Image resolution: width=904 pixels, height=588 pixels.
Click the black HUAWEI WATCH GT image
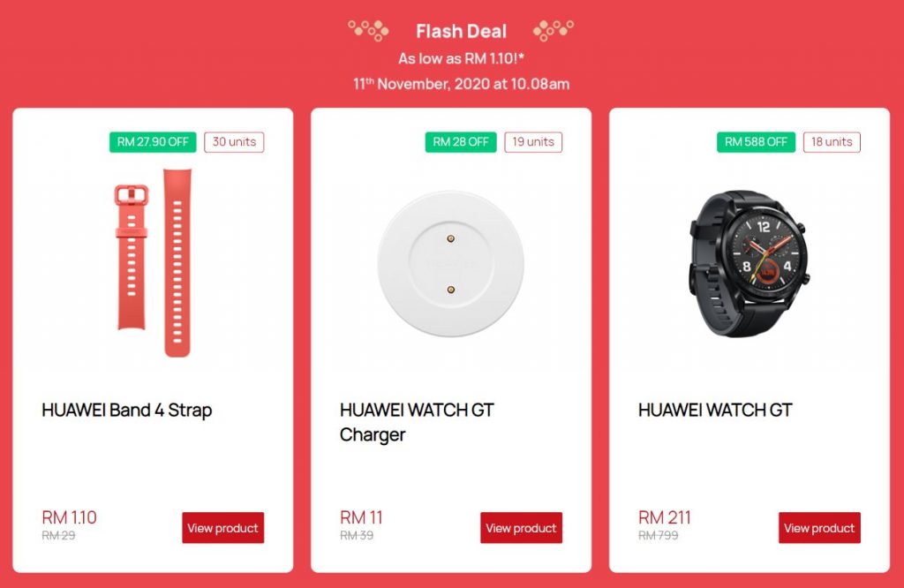(x=749, y=263)
